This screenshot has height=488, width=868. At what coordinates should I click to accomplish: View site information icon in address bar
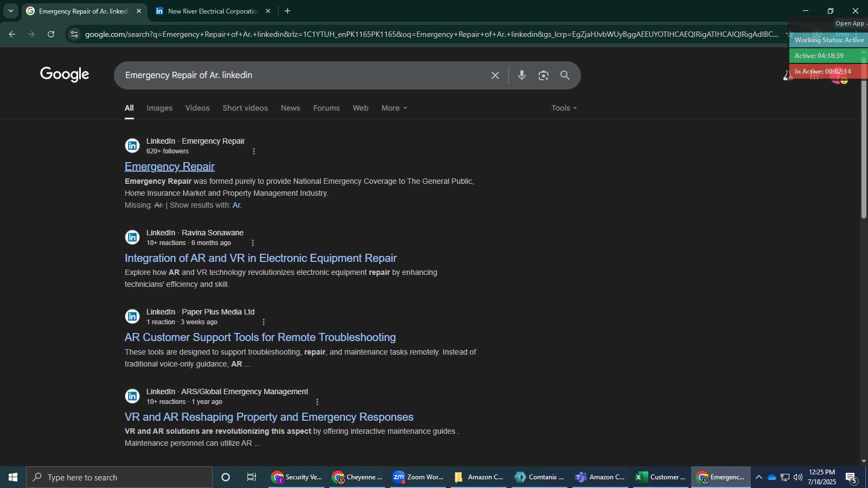point(74,34)
